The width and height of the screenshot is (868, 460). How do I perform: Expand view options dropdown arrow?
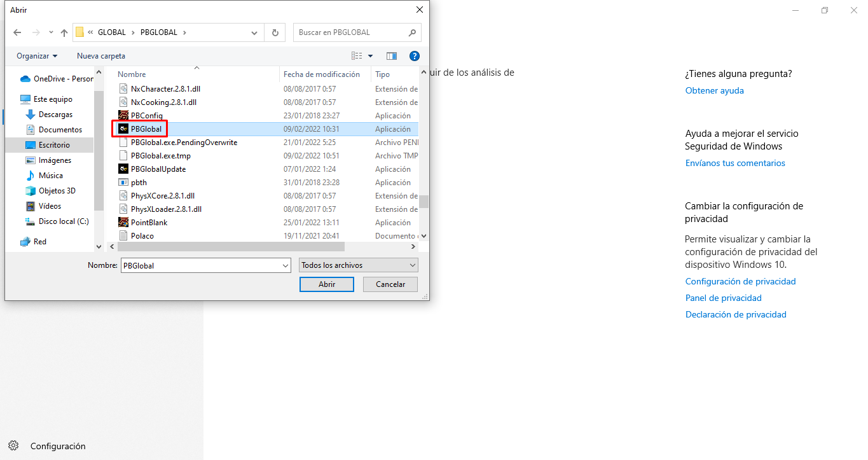tap(371, 56)
